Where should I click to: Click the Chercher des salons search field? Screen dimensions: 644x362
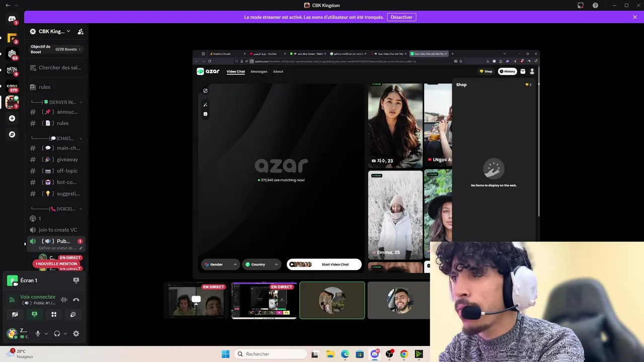coord(56,67)
